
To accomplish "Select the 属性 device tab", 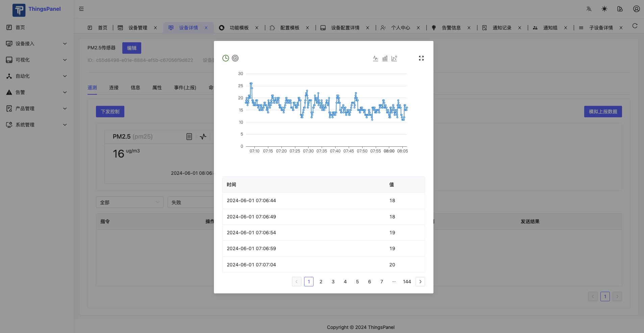I will point(157,88).
